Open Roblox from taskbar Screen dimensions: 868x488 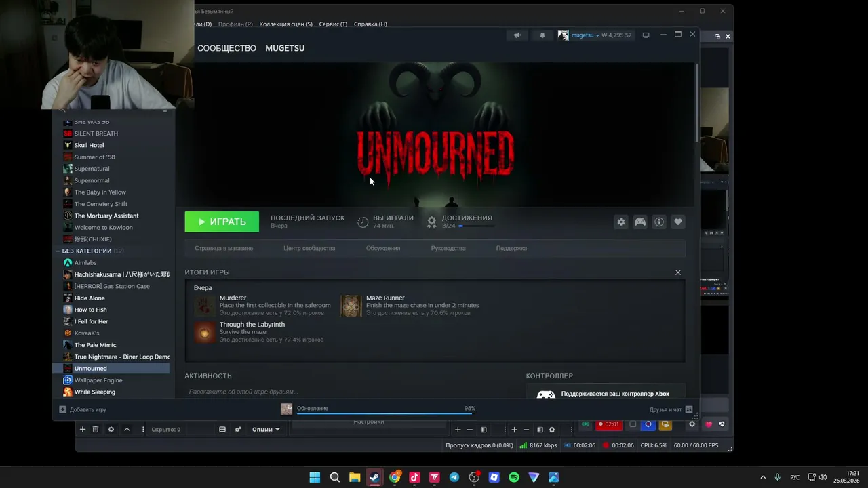(494, 477)
